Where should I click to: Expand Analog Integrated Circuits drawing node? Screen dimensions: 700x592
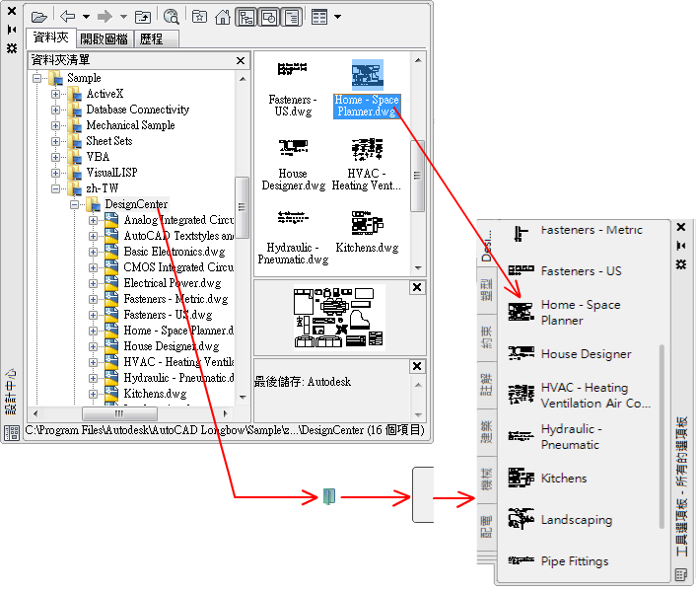(x=93, y=220)
